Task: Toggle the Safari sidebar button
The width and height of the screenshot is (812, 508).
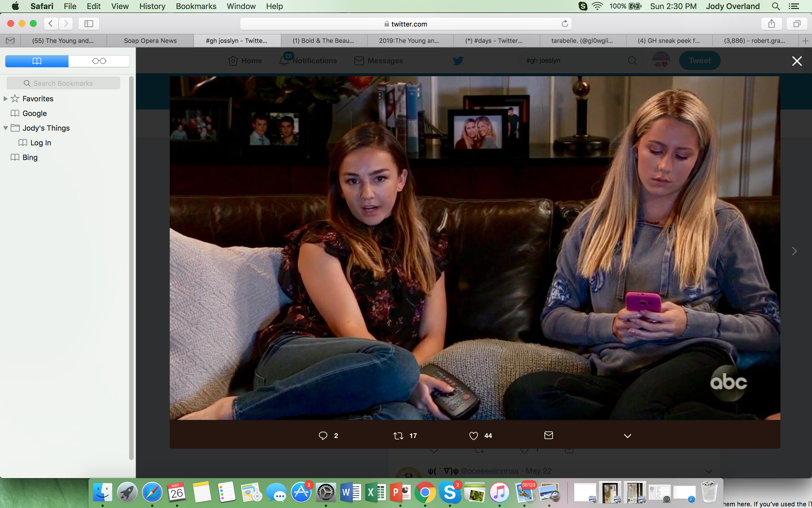Action: tap(89, 23)
